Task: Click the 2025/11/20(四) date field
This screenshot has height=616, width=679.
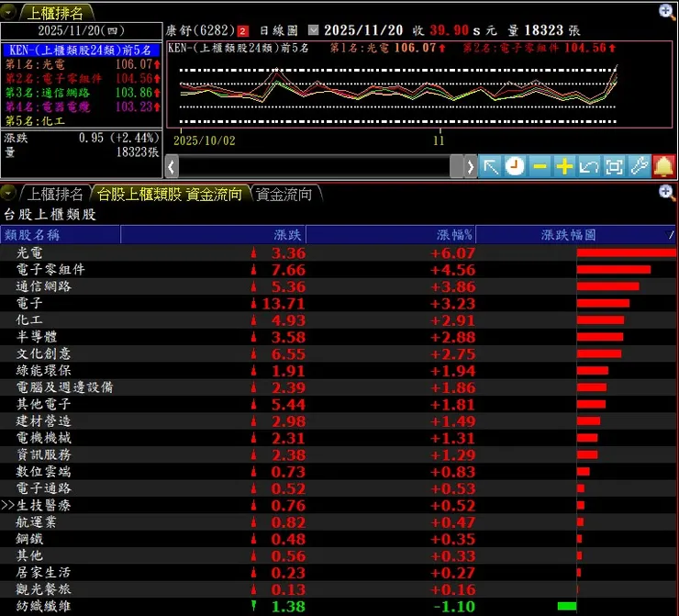Action: point(82,31)
